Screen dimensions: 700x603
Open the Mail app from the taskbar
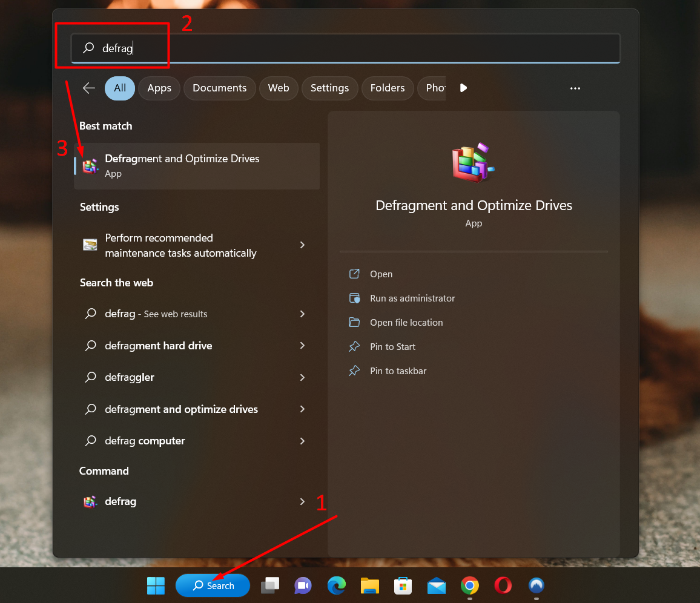[436, 585]
